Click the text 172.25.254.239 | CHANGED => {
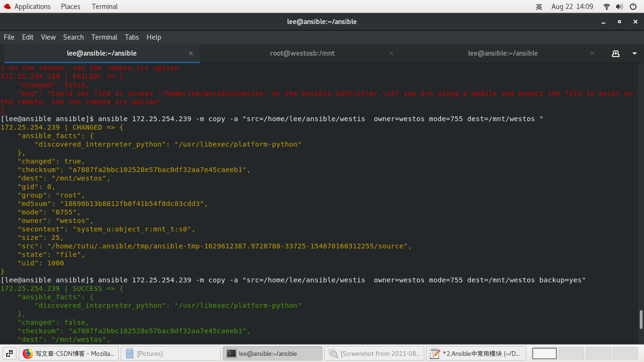The height and width of the screenshot is (362, 644). coord(62,127)
